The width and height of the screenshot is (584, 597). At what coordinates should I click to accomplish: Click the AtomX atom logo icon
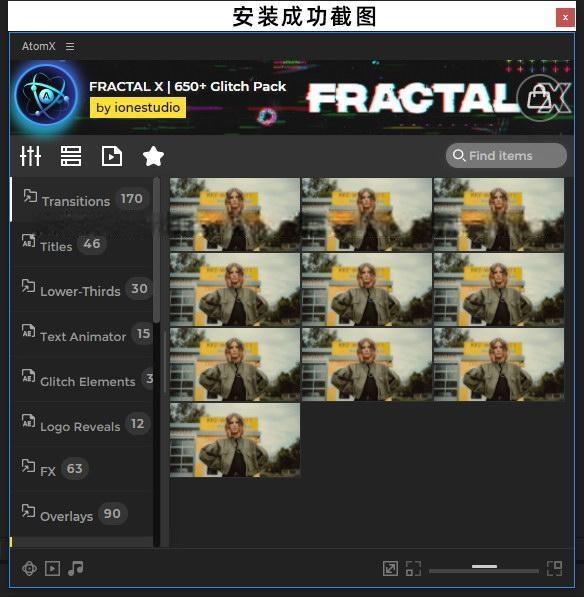[46, 95]
